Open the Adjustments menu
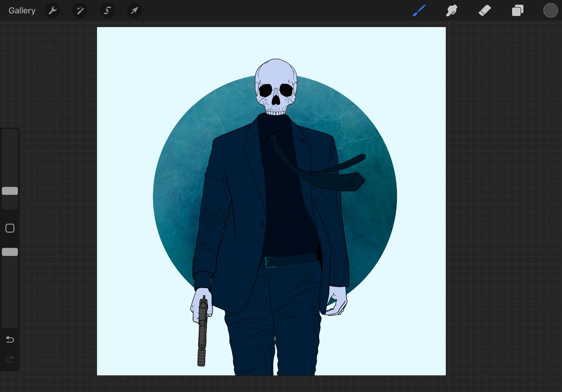The width and height of the screenshot is (562, 392). [80, 10]
